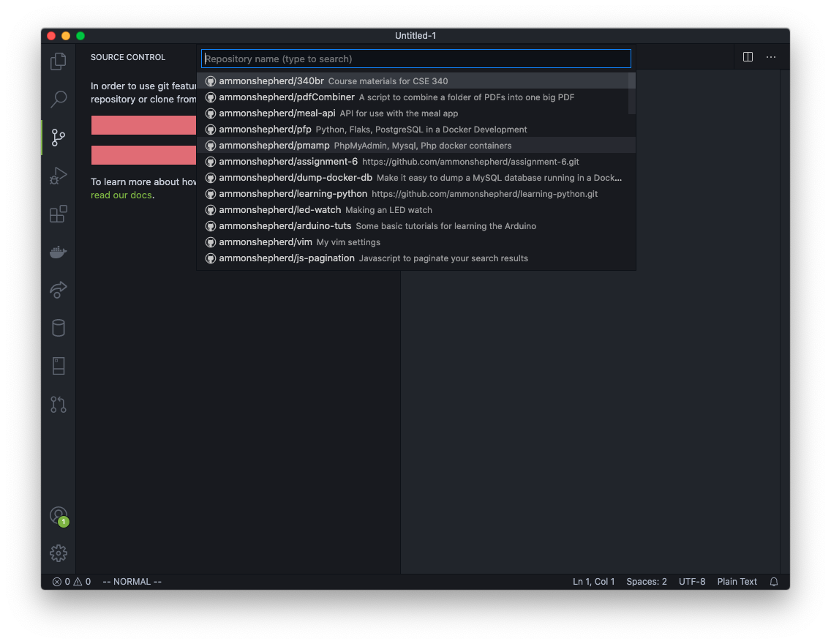Viewport: 831px width, 644px height.
Task: Click the GitHub icon beside ammonshepherd/pfp
Action: (x=211, y=130)
